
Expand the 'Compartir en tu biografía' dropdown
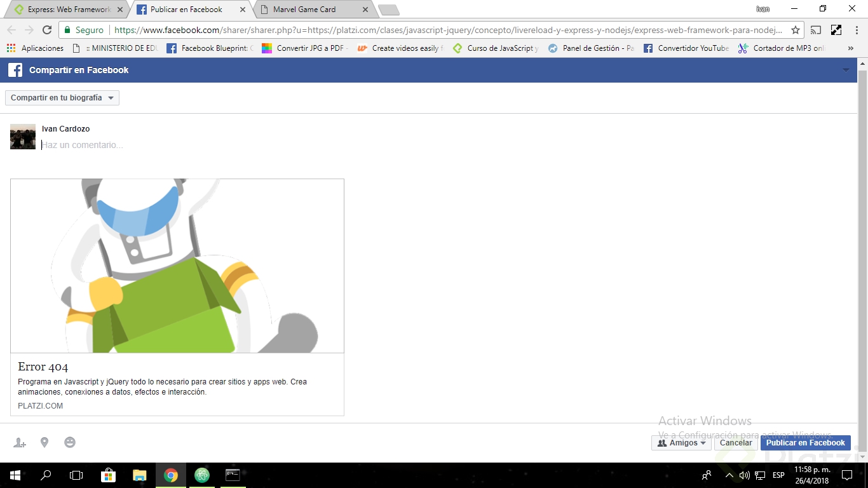pos(62,98)
